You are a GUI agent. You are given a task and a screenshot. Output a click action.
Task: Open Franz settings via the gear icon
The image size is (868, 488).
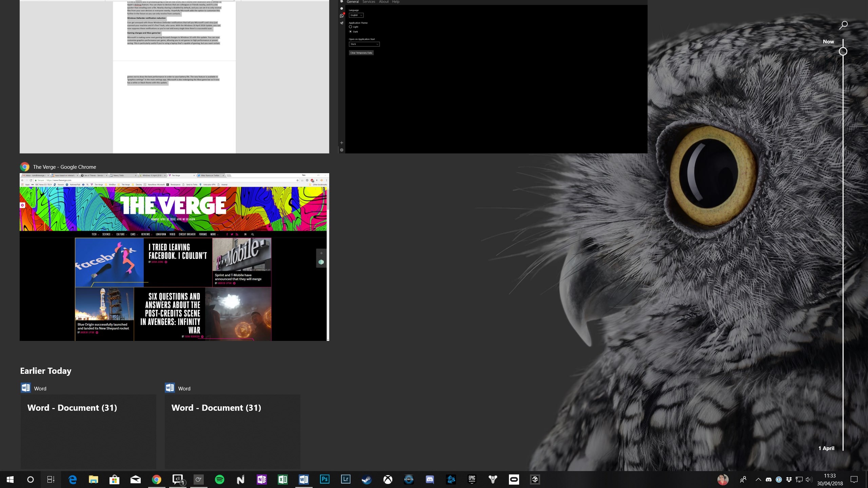pos(341,150)
